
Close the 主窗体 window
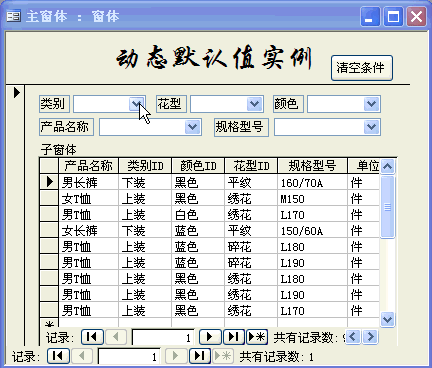coord(417,16)
